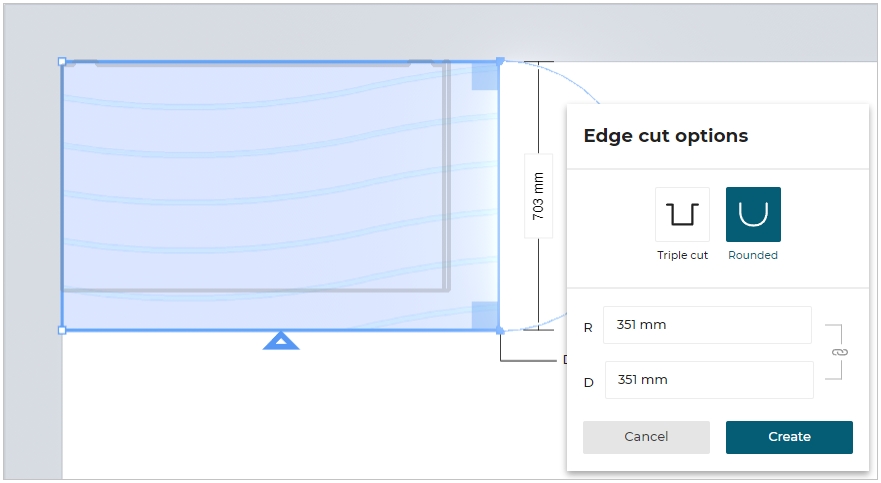Click the D depth input field
Screen dimensions: 881x483
709,380
